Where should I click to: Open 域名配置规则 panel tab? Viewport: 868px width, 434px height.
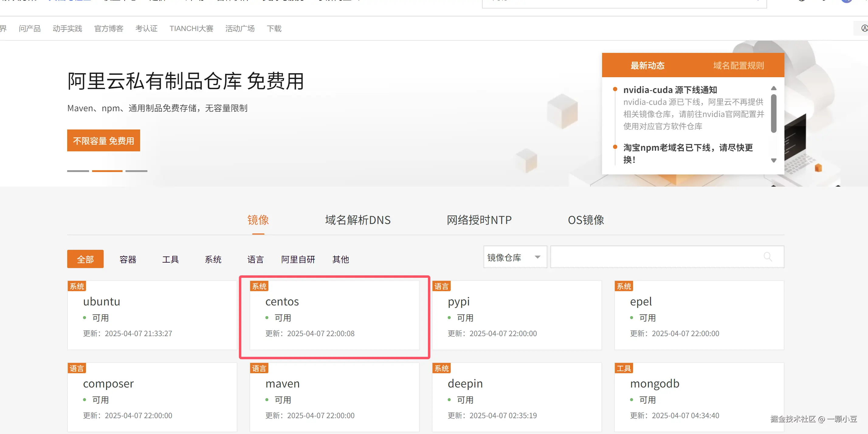click(x=738, y=65)
